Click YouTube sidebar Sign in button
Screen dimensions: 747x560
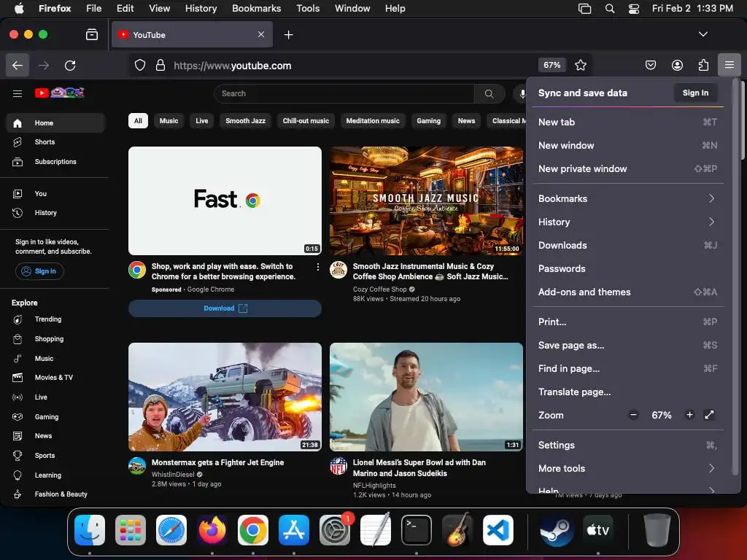click(x=39, y=271)
